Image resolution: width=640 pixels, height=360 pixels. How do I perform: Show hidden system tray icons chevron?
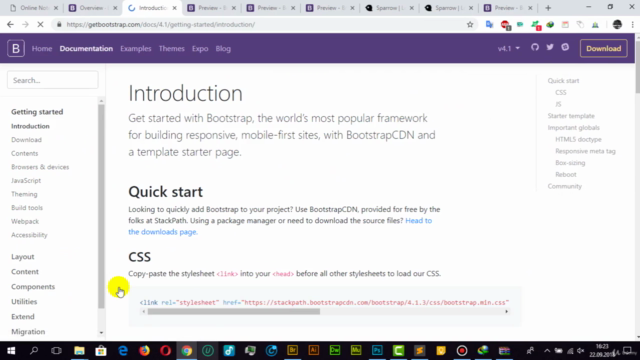coord(547,351)
